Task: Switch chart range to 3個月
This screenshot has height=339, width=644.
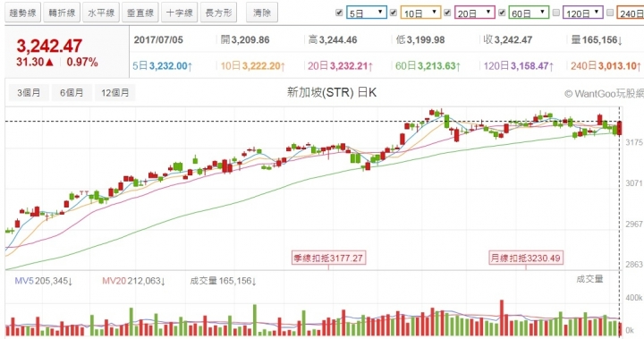Action: click(29, 93)
